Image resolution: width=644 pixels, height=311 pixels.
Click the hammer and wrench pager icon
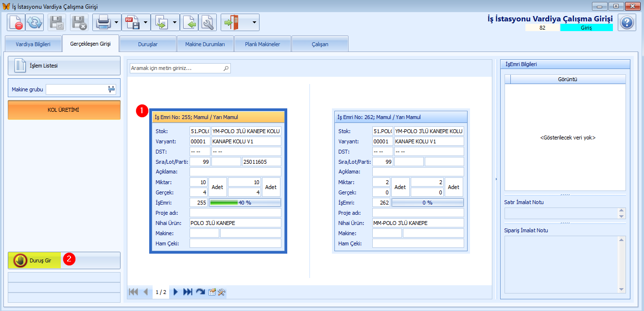[x=222, y=292]
